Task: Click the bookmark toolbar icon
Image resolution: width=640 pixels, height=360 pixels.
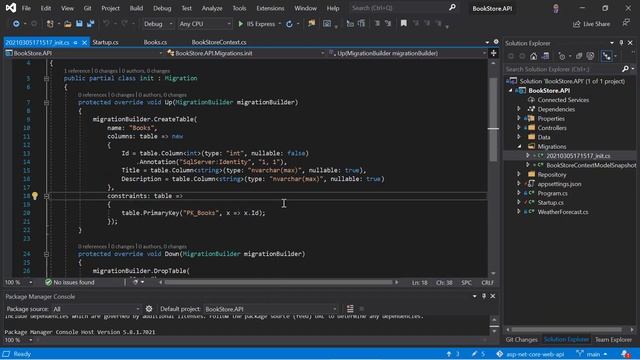Action: tap(404, 24)
